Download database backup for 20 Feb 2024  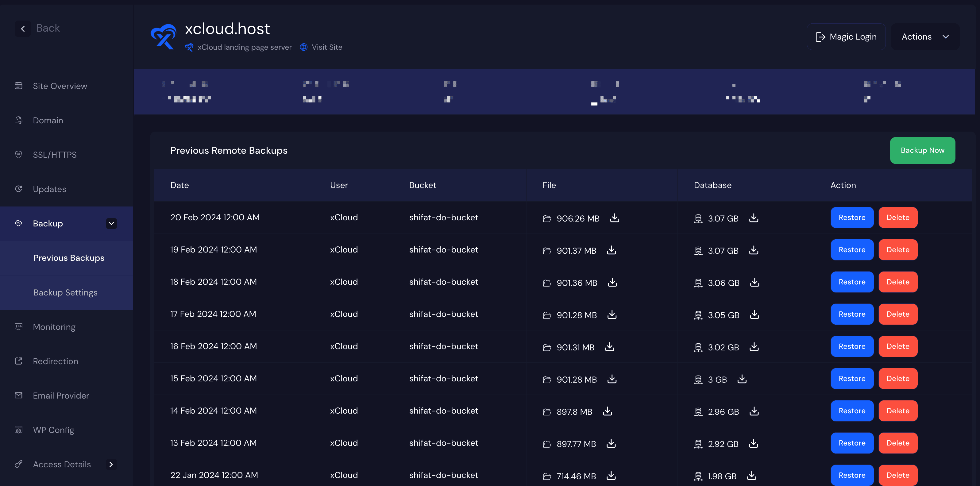coord(753,218)
